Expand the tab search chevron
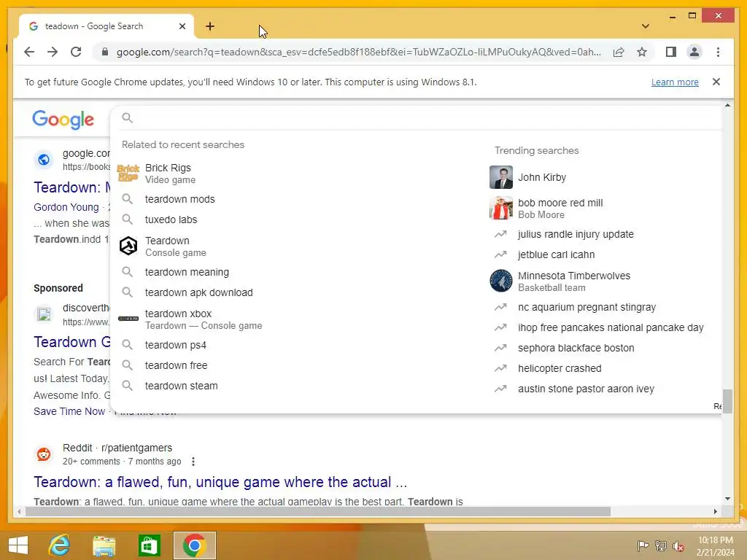Viewport: 747px width, 560px height. (x=645, y=26)
